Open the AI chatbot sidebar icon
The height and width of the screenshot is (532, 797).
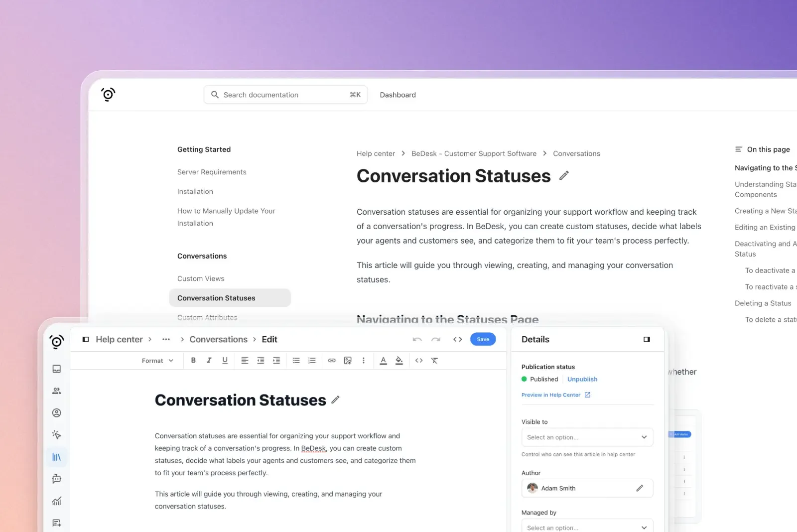tap(57, 479)
